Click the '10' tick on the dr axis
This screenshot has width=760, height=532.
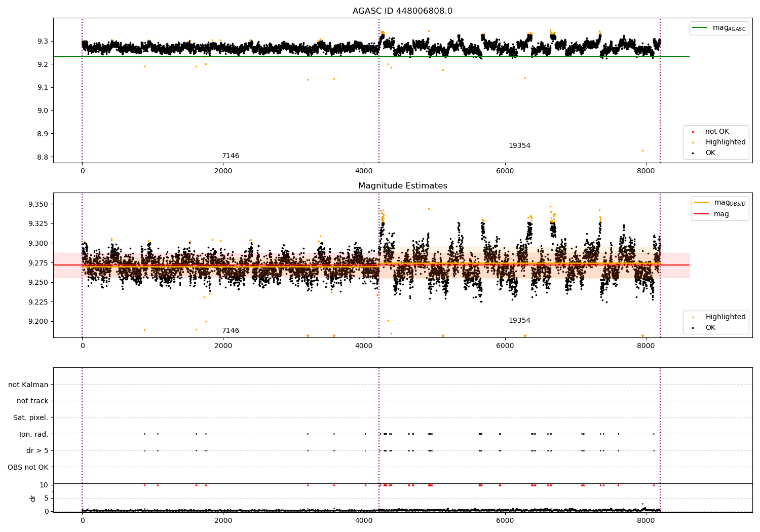coord(44,485)
